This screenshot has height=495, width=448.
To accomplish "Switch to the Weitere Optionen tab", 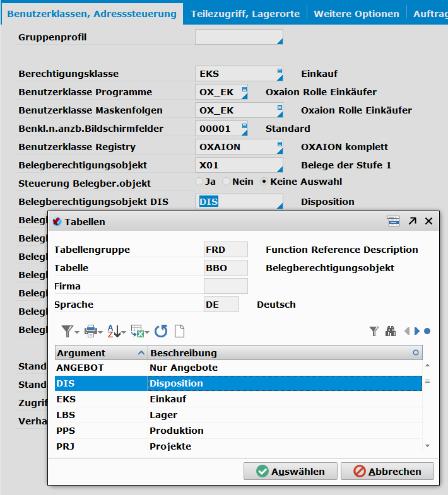I will pyautogui.click(x=357, y=14).
